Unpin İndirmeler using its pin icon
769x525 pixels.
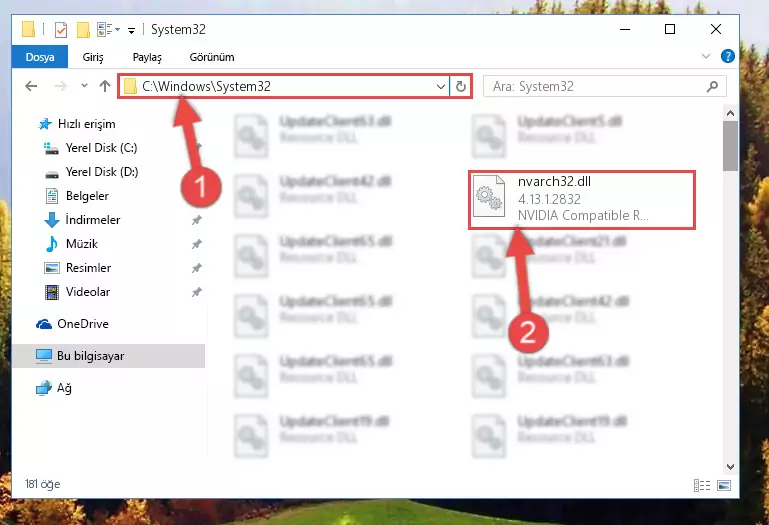(x=197, y=220)
